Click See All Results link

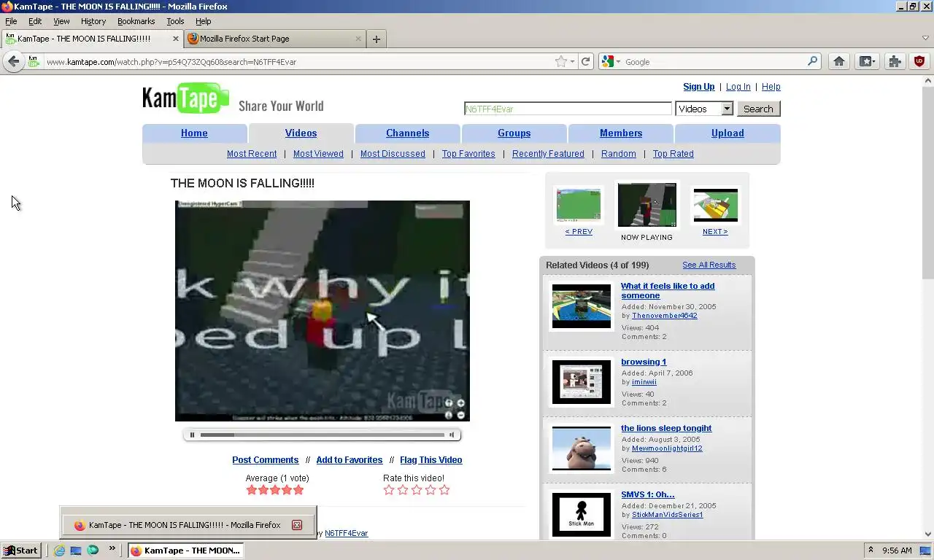[x=709, y=265]
